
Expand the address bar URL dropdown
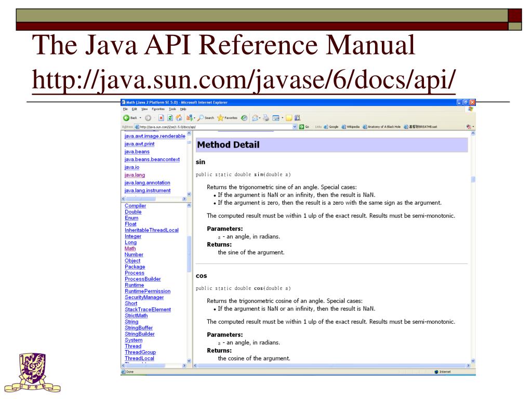click(x=295, y=127)
